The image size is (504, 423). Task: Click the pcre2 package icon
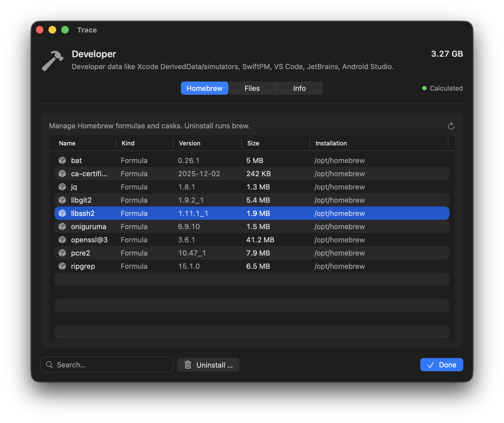coord(62,253)
